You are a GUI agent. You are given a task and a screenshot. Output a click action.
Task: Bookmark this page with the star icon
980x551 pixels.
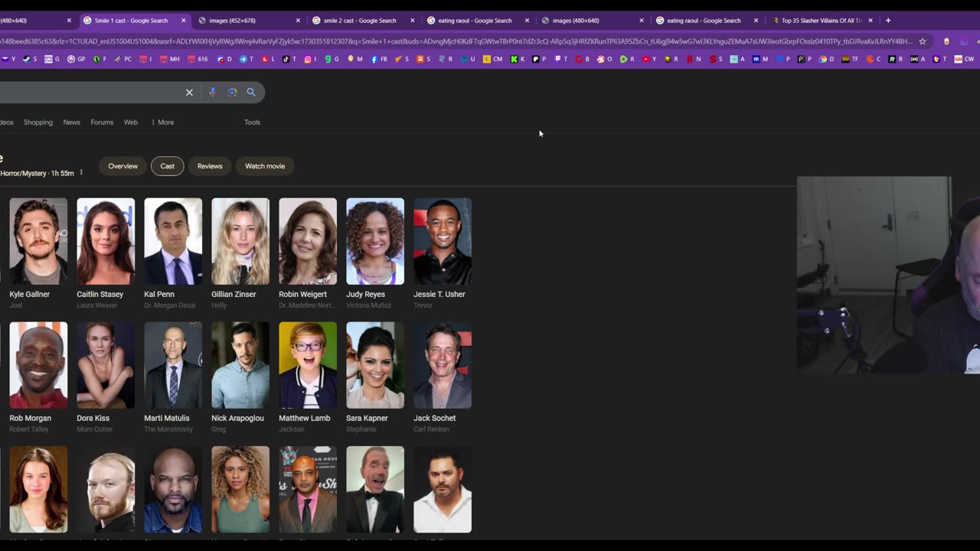coord(923,41)
